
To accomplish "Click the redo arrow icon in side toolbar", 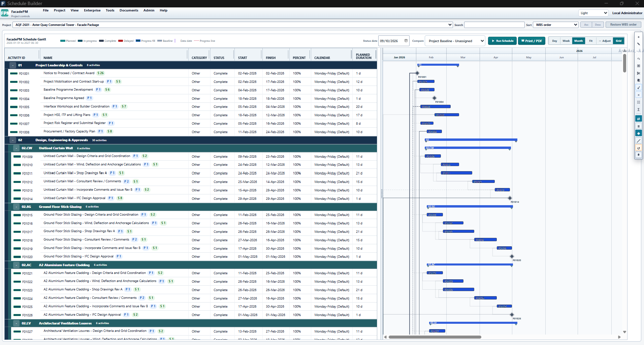I will click(x=638, y=59).
